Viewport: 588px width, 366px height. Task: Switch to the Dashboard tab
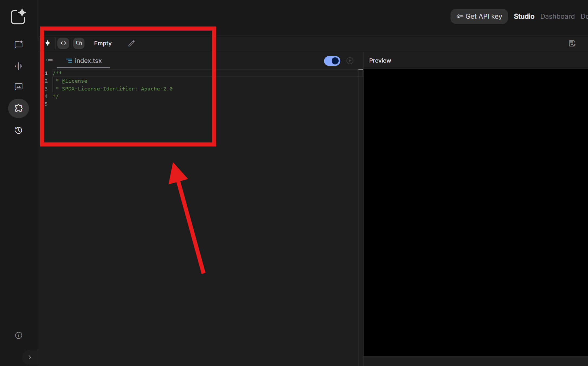557,17
